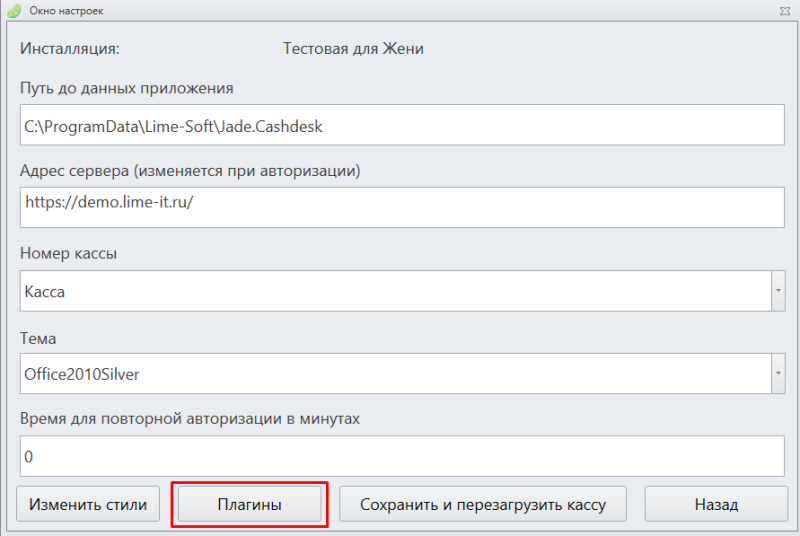
Task: Focus the application data path field
Action: point(402,125)
